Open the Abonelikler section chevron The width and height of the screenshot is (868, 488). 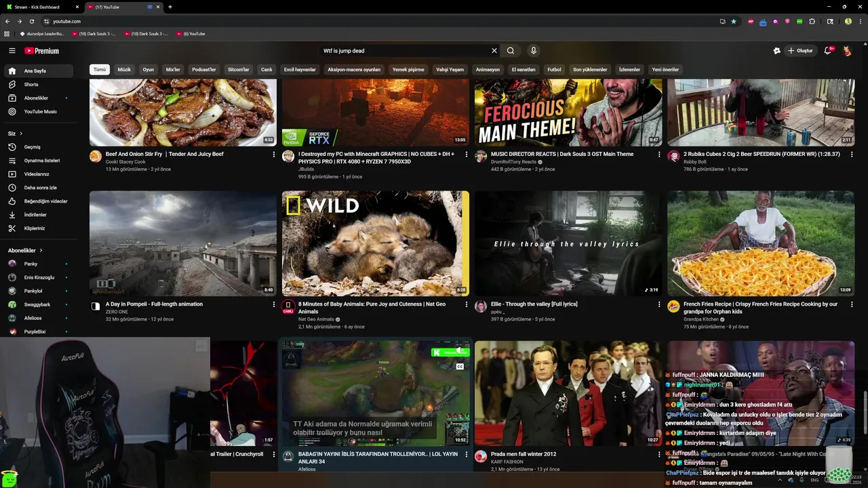pos(41,250)
